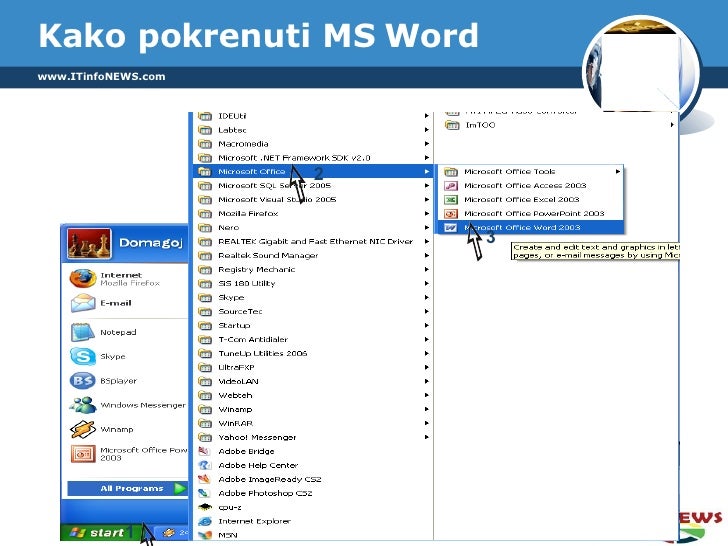Expand Microsoft Office Tools submenu arrow
728x546 pixels.
point(618,171)
